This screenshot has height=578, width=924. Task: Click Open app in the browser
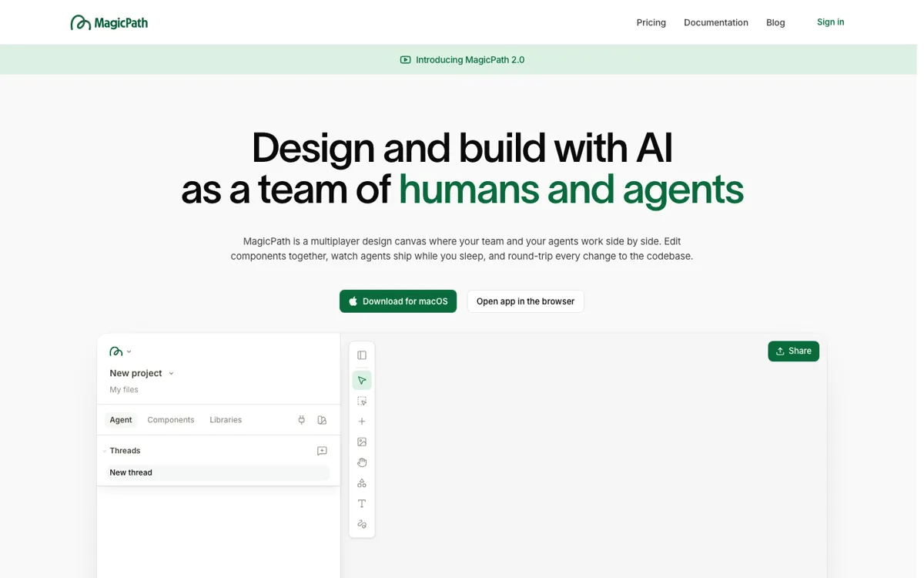(526, 301)
